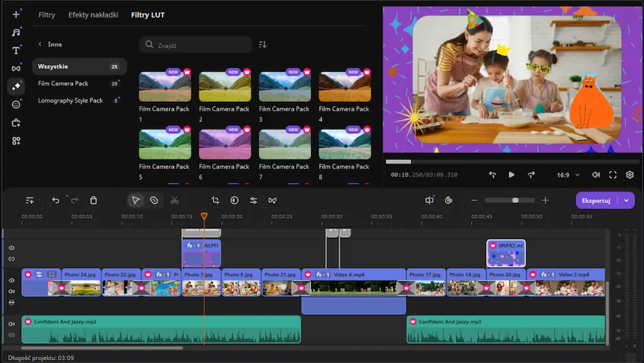
Task: Select the Lomography Style Pack category
Action: (x=70, y=100)
